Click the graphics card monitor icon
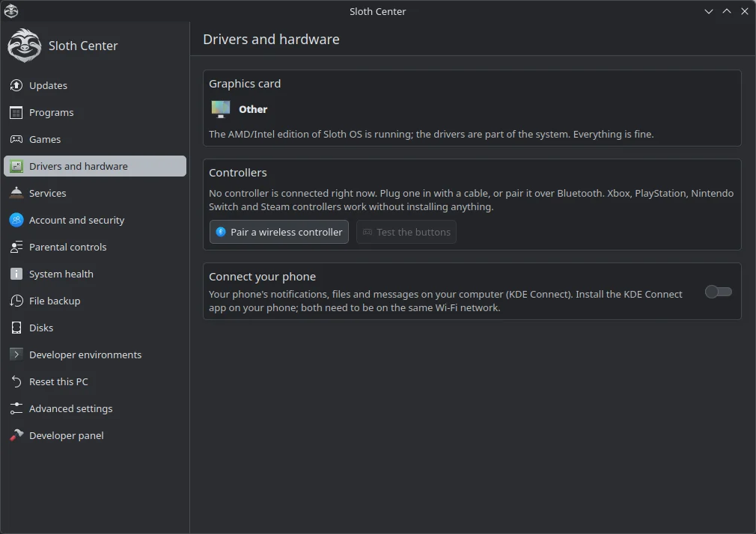 [x=221, y=109]
